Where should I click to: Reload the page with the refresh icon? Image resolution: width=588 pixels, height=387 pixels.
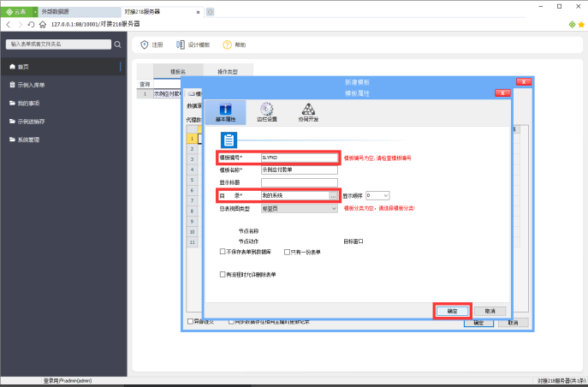[31, 24]
